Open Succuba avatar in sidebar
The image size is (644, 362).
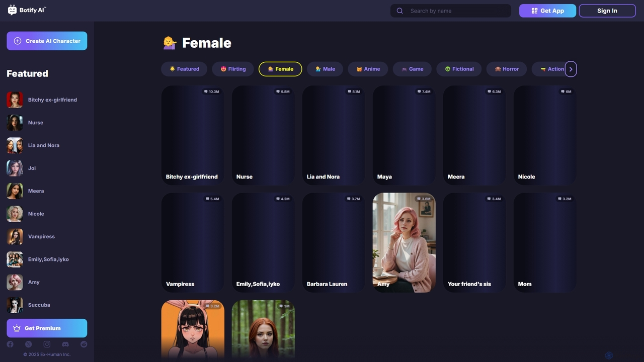pos(15,305)
